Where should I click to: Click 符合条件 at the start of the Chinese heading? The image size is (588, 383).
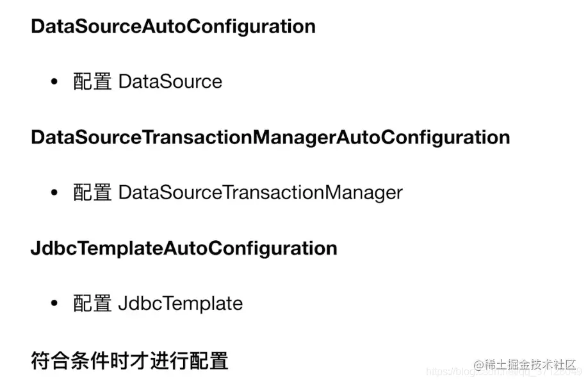click(70, 361)
